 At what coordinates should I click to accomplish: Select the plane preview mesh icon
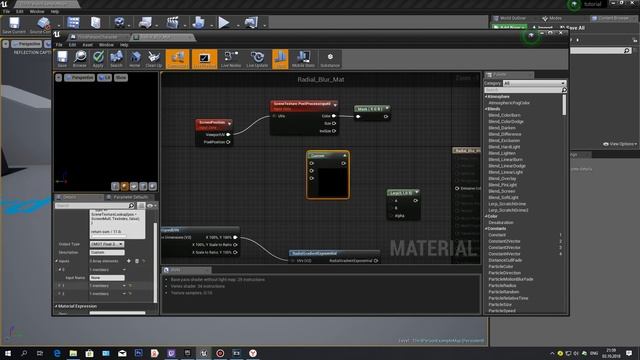(x=134, y=187)
